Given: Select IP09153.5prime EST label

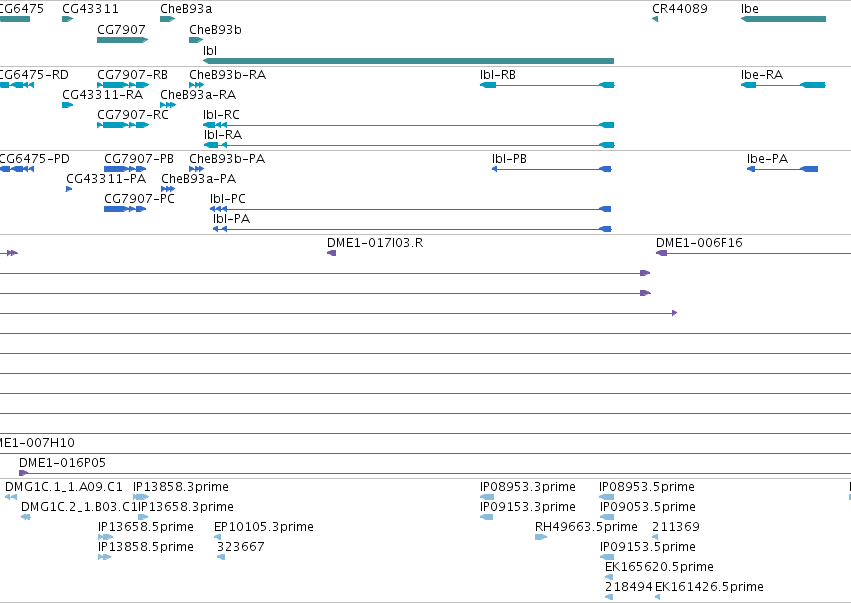Looking at the screenshot, I should [648, 547].
